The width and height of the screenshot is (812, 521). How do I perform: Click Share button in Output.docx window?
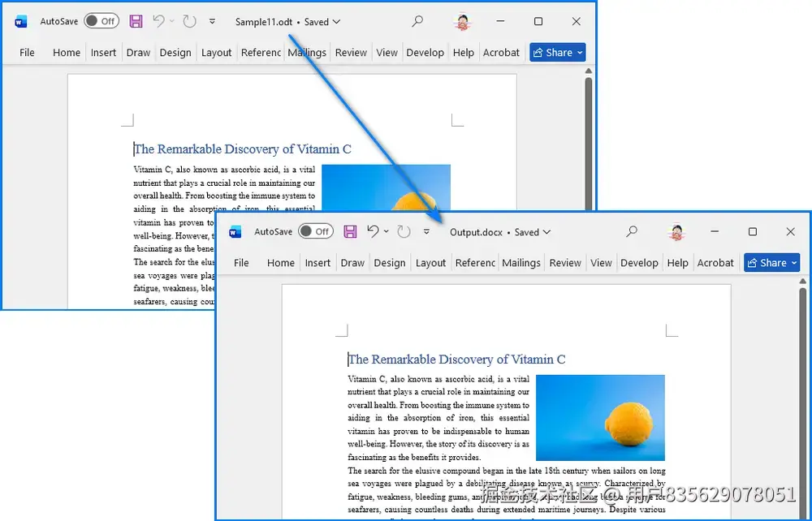point(771,262)
